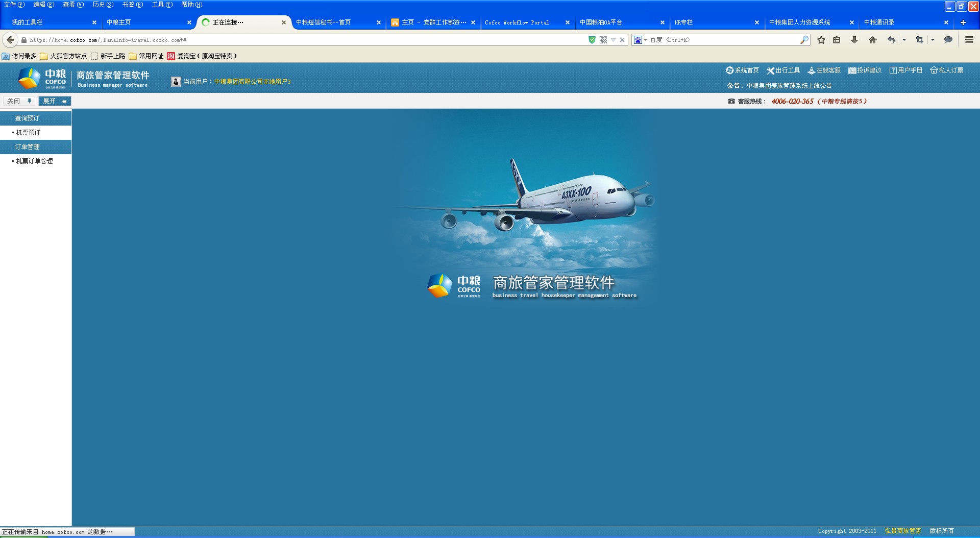Open 火狐官方站点 bookmark folder
Image resolution: width=980 pixels, height=538 pixels.
[x=63, y=56]
